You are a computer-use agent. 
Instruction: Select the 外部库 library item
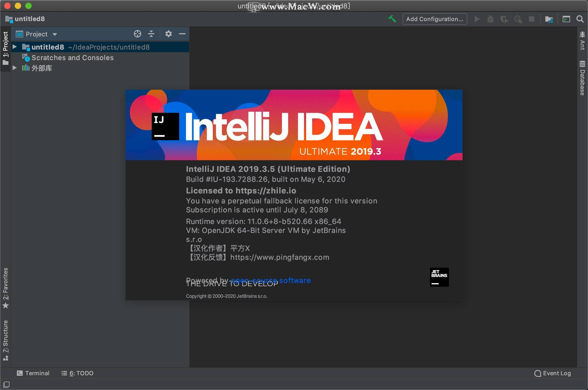click(x=42, y=68)
